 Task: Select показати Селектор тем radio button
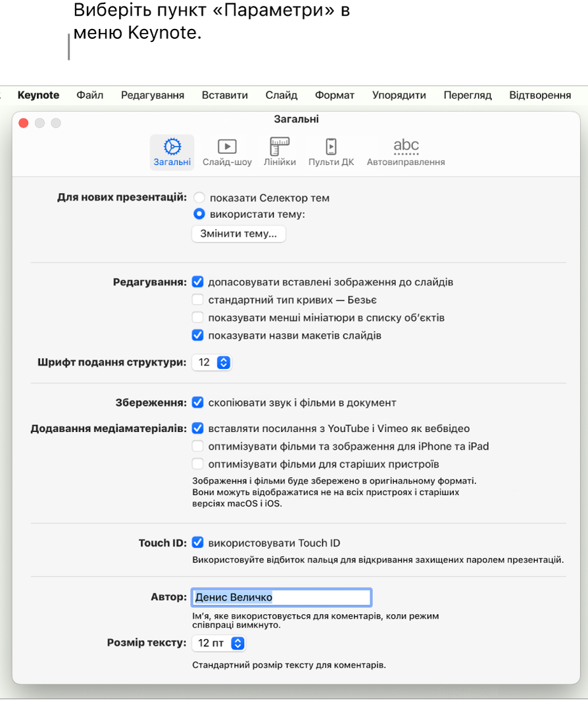(x=199, y=198)
